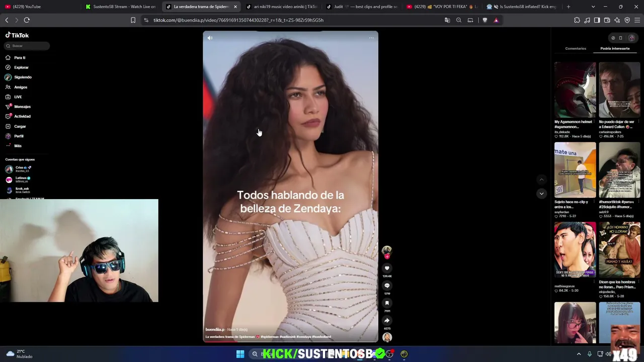
Task: Switch to 'VOY POR TI FEKA' YouTube tab
Action: [x=443, y=7]
